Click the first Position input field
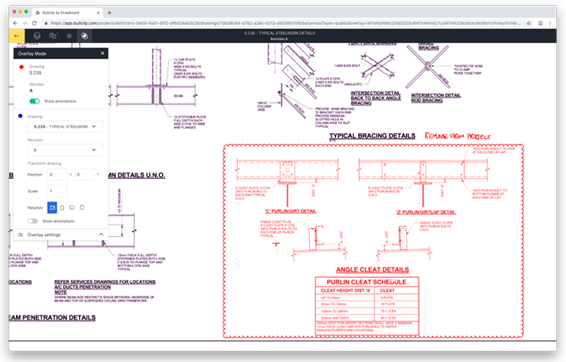Viewport: 566px width, 362px height. pyautogui.click(x=57, y=174)
